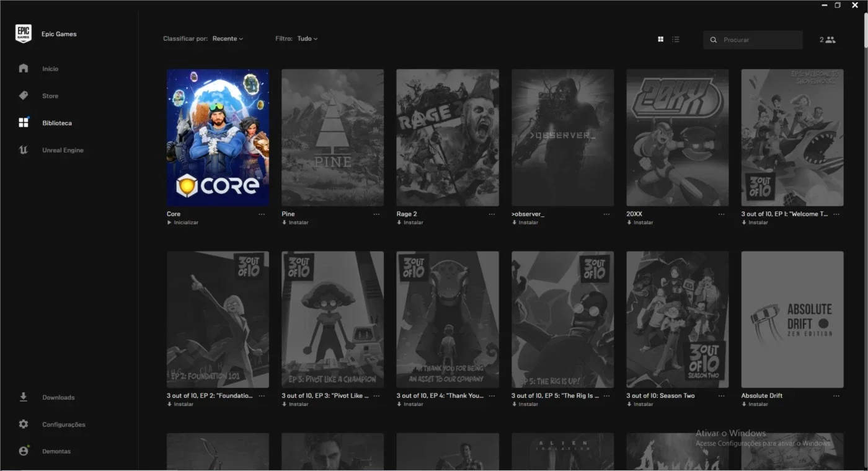Image resolution: width=868 pixels, height=471 pixels.
Task: Click the search magnifier icon
Action: pos(714,40)
